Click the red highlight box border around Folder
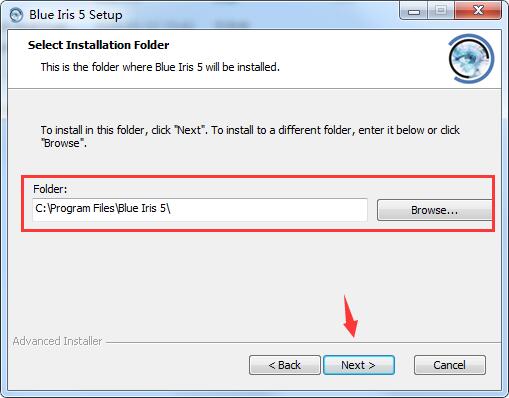 (x=258, y=176)
